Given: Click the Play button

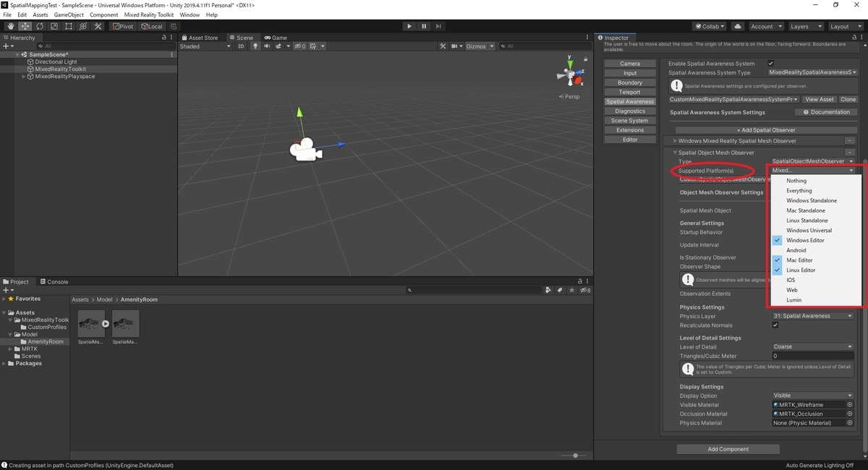Looking at the screenshot, I should click(409, 26).
